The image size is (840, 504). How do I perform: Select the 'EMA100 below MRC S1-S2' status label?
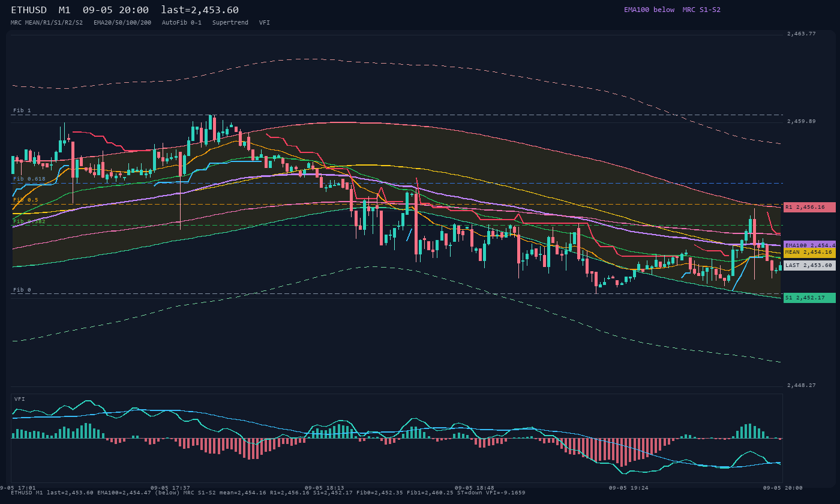(x=672, y=10)
